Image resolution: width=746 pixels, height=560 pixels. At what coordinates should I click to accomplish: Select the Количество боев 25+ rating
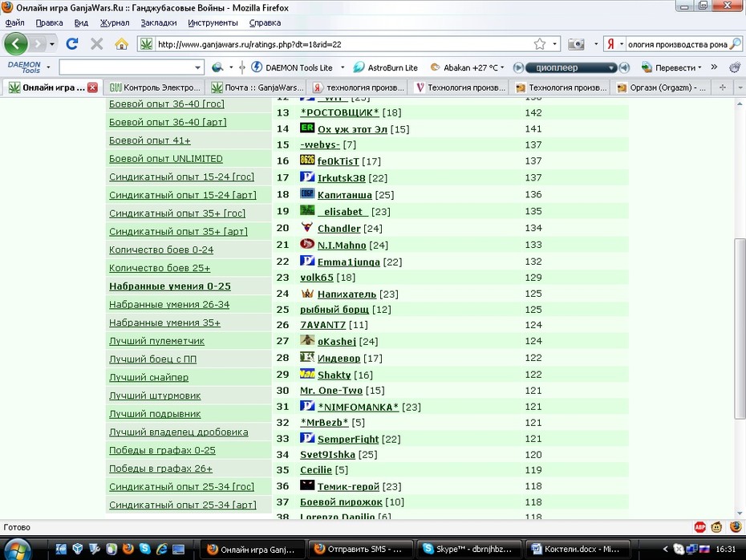click(x=160, y=268)
